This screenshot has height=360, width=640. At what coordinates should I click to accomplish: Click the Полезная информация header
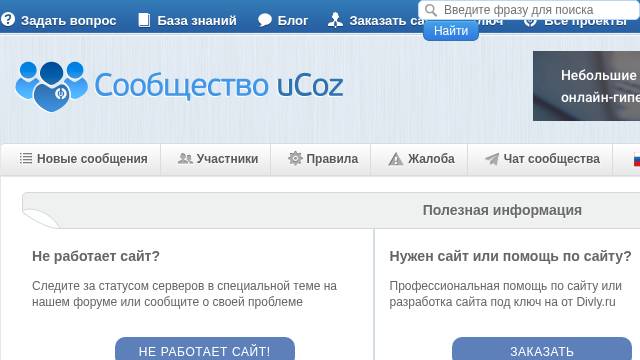click(502, 210)
